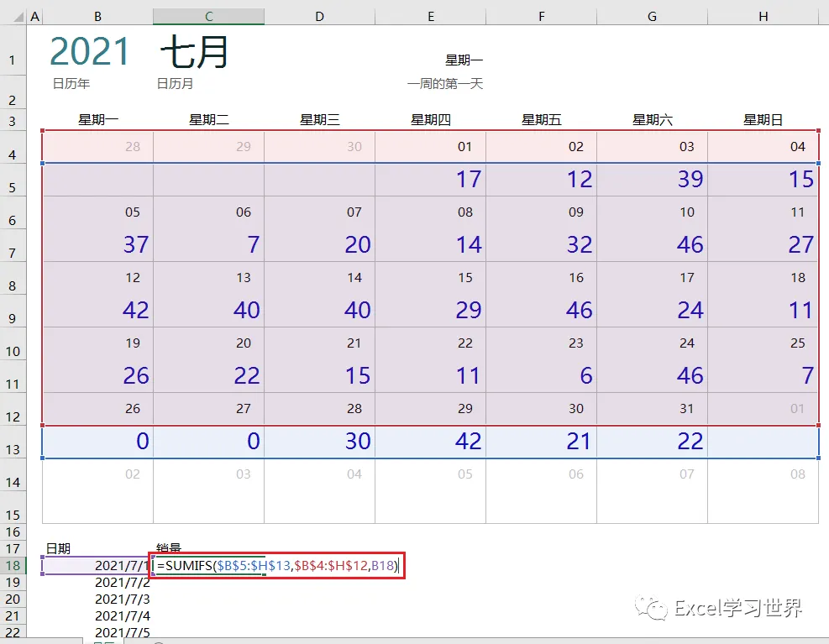This screenshot has width=829, height=644.
Task: Select the sales value 39 cell
Action: click(652, 180)
